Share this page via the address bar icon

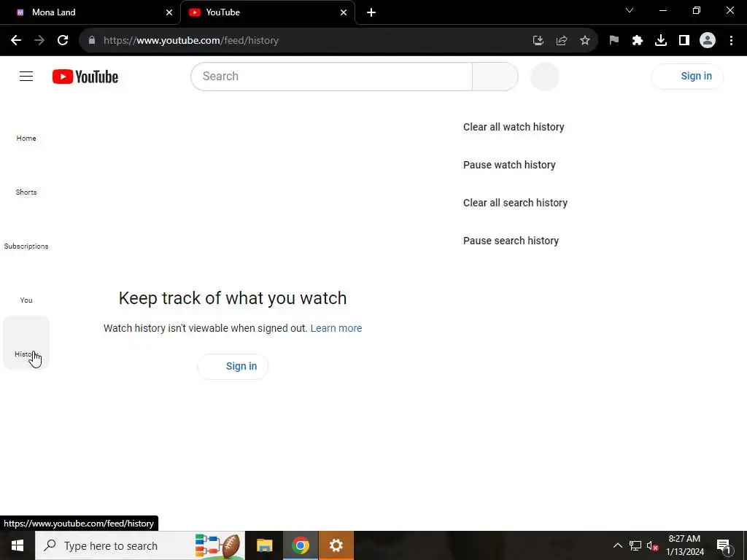coord(562,41)
